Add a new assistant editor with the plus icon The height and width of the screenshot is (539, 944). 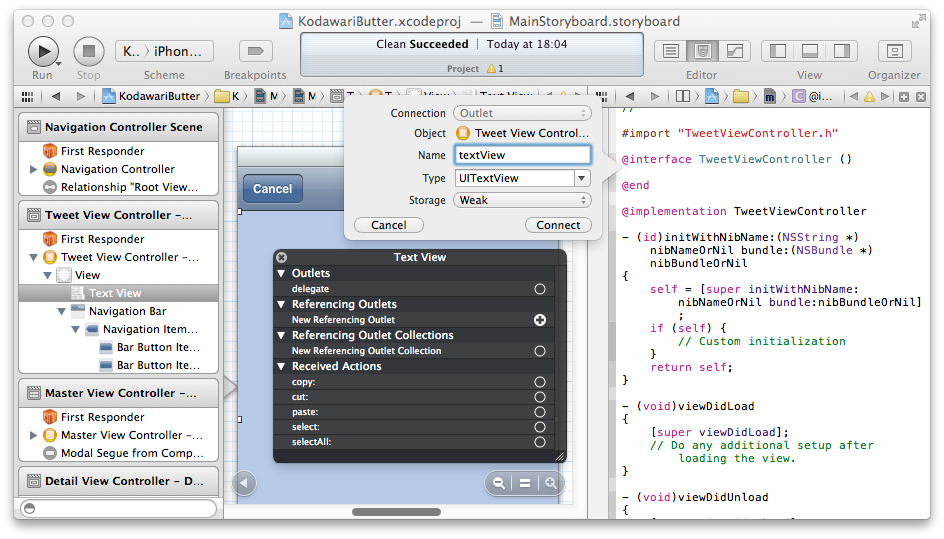click(904, 96)
